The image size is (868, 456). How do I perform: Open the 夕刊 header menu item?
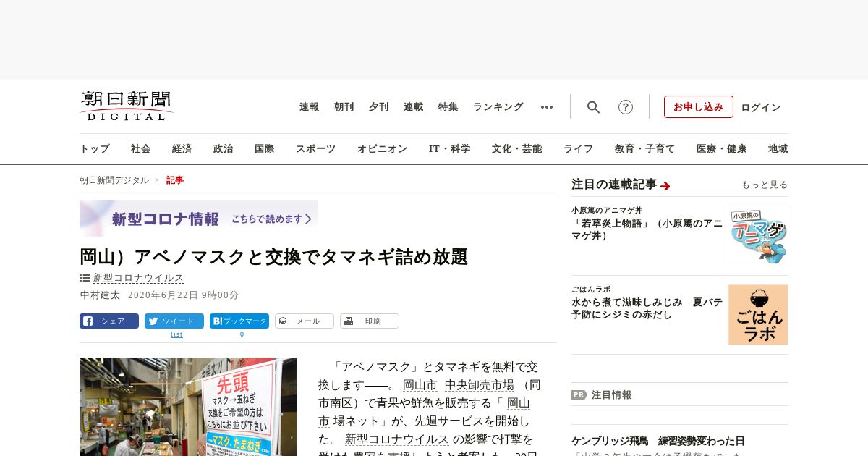[x=379, y=107]
